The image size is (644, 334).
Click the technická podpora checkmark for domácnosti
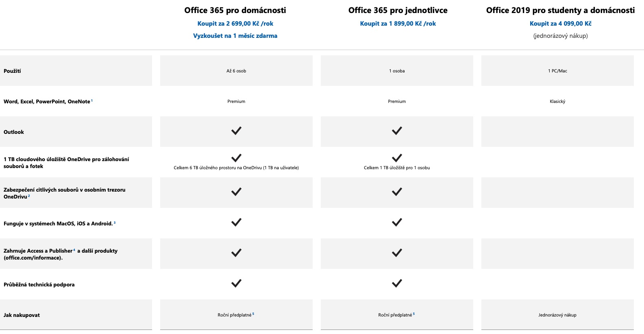[x=236, y=284]
